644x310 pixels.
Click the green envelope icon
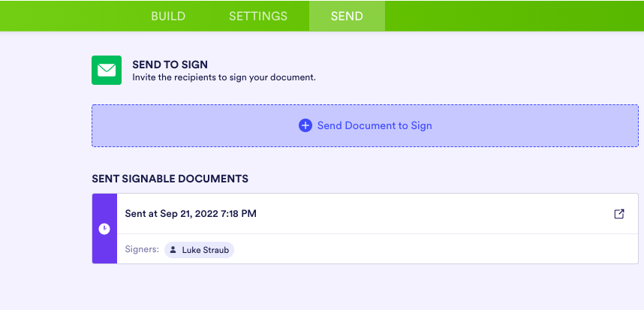[107, 71]
